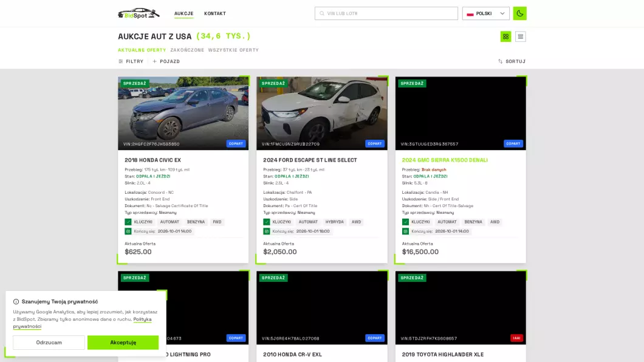Open 2018 Honda Civic EX listing title

[x=152, y=160]
